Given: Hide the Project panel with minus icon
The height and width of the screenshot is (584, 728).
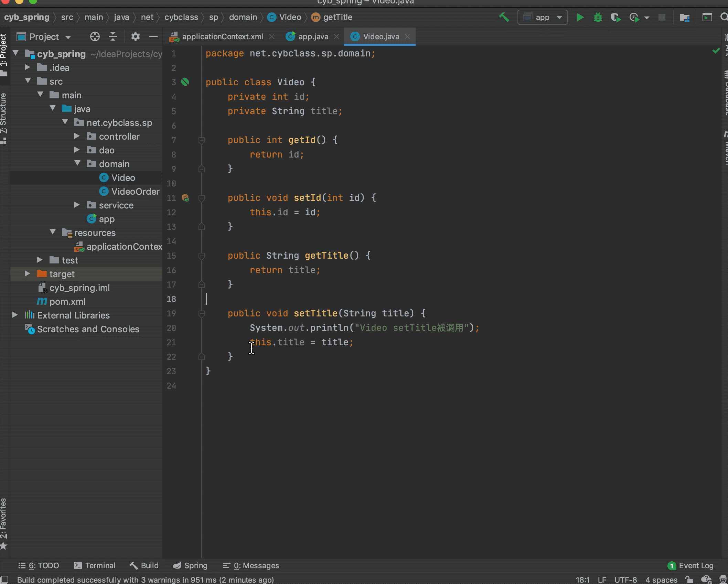Looking at the screenshot, I should pyautogui.click(x=153, y=36).
